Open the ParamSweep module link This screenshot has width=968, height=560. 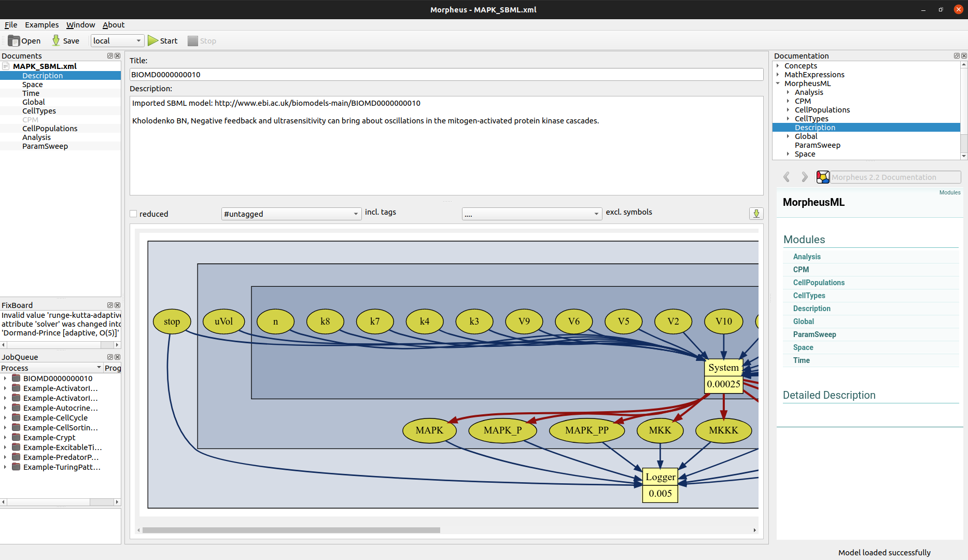[815, 334]
